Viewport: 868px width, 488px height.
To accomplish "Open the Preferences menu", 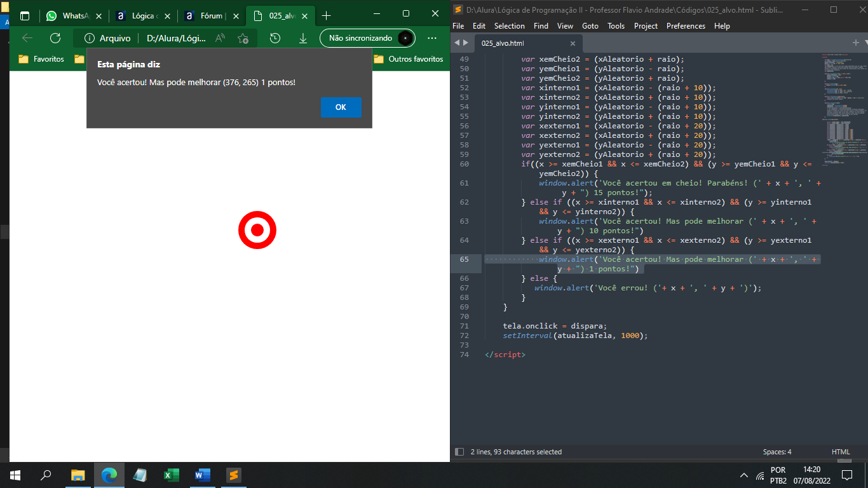I will [686, 26].
